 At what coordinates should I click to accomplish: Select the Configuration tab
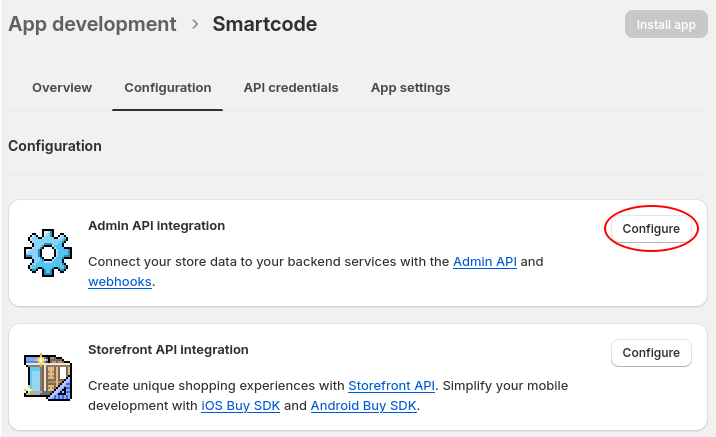coord(167,88)
